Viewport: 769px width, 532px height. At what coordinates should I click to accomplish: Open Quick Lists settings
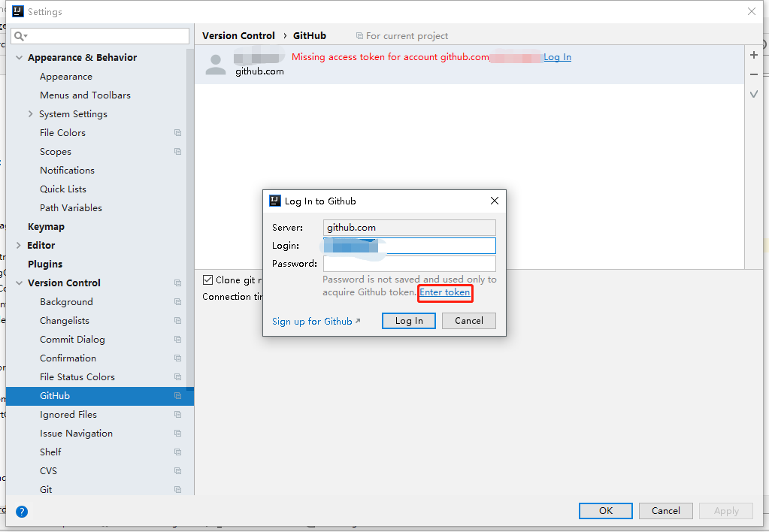tap(63, 189)
